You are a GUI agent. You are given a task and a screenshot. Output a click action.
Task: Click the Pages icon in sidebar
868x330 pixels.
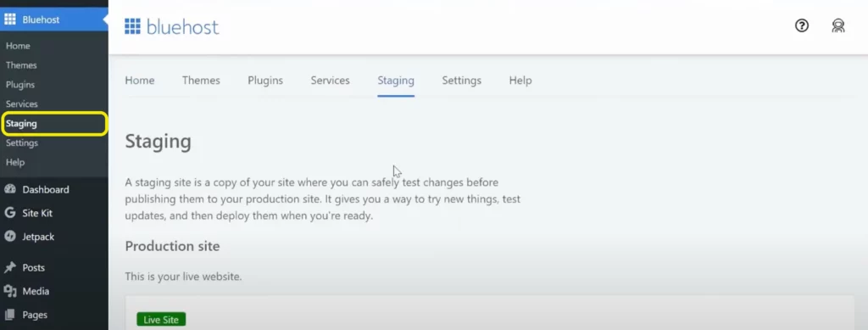pos(10,315)
